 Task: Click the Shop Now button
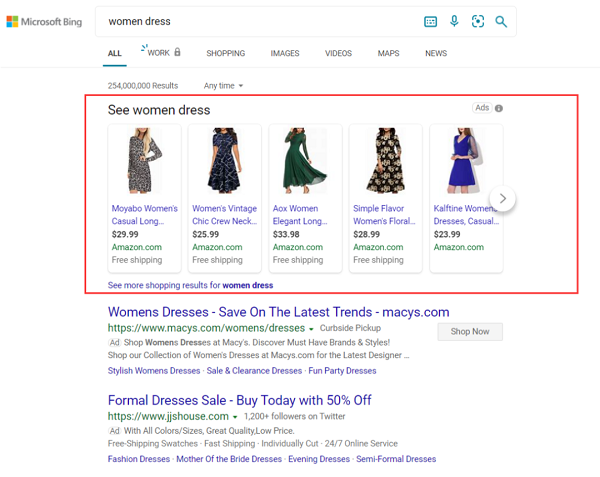(x=470, y=332)
